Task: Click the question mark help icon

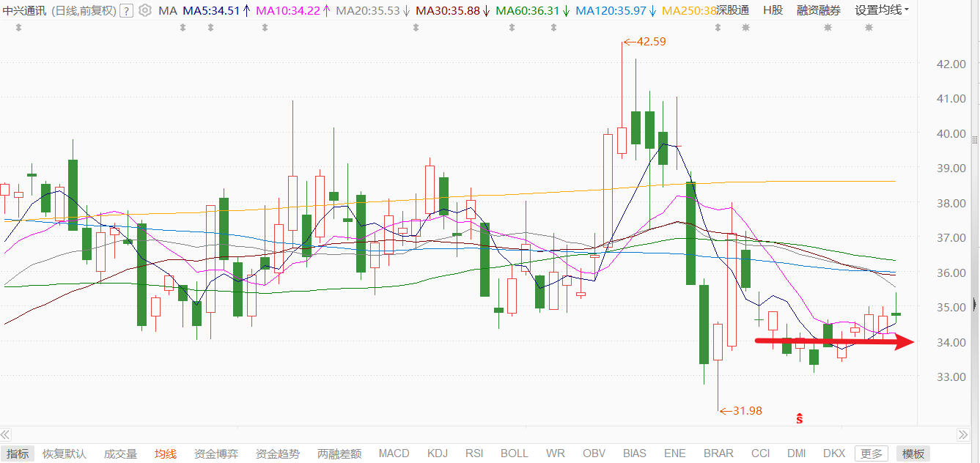Action: coord(126,10)
